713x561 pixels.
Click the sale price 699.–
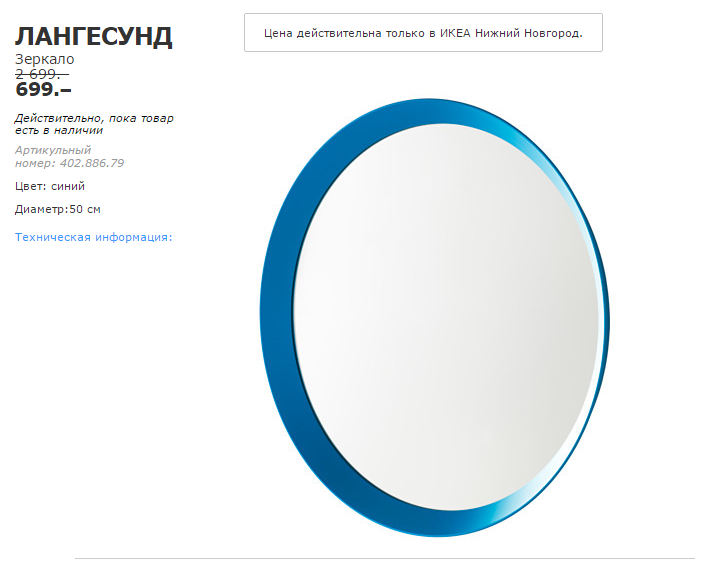pos(44,89)
